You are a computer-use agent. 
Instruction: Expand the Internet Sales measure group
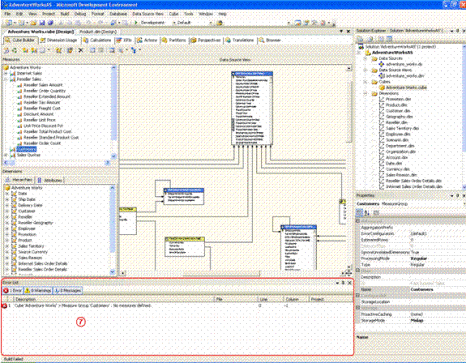click(6, 73)
